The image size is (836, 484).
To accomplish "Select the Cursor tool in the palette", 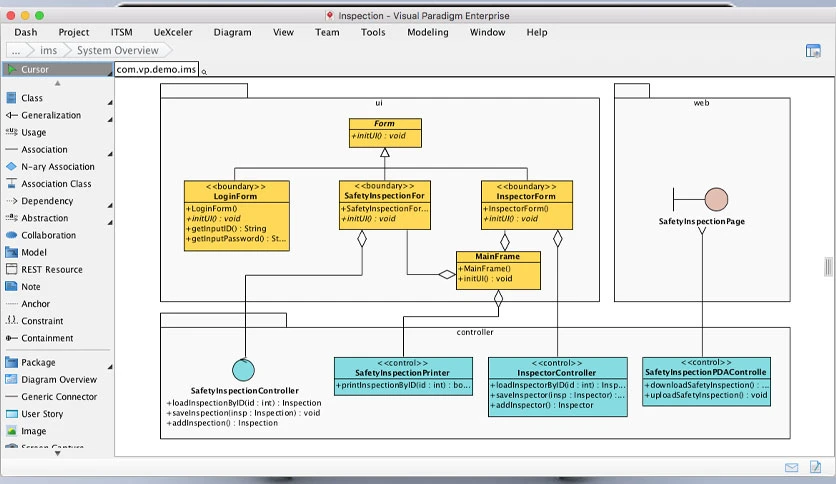I will (56, 69).
